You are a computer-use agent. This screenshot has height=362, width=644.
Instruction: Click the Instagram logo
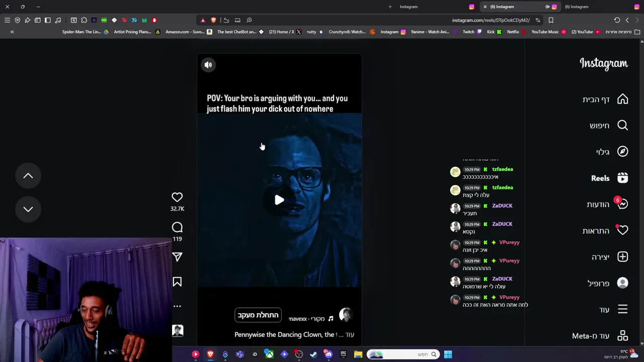604,63
